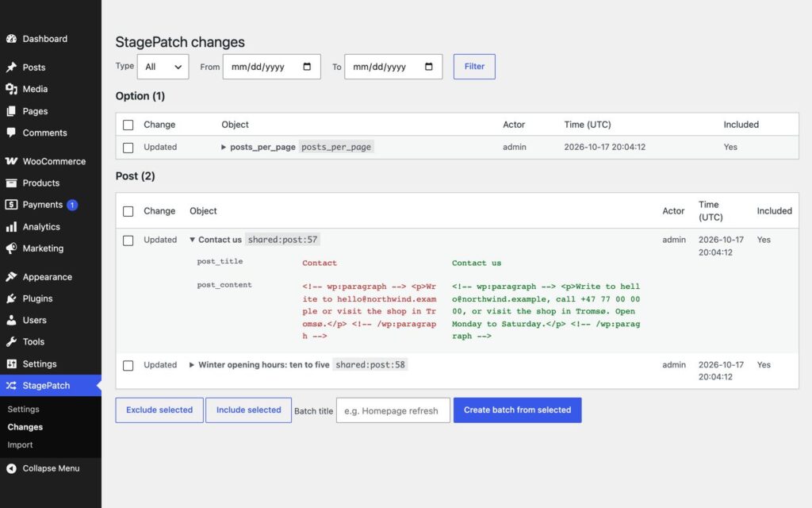Click the posts_per_page code tag

(336, 147)
